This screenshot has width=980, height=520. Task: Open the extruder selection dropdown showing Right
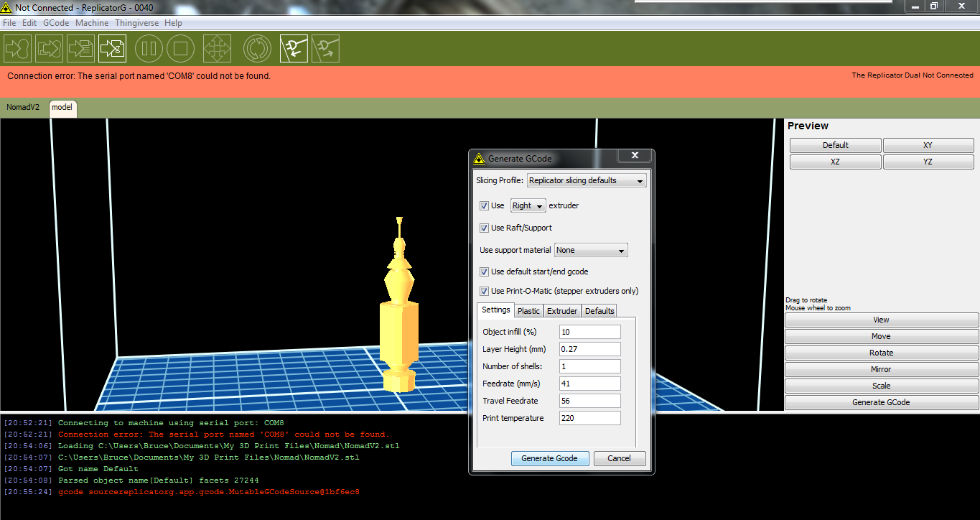coord(528,205)
